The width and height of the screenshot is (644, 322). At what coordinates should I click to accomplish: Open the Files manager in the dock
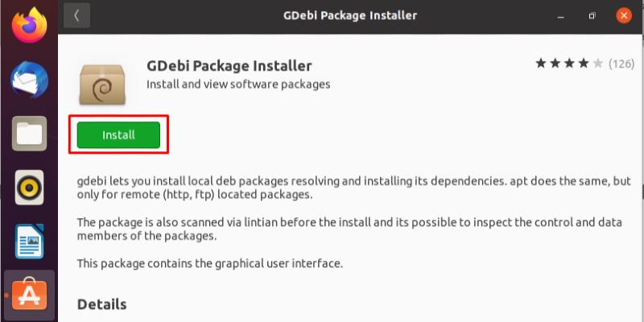(x=29, y=133)
